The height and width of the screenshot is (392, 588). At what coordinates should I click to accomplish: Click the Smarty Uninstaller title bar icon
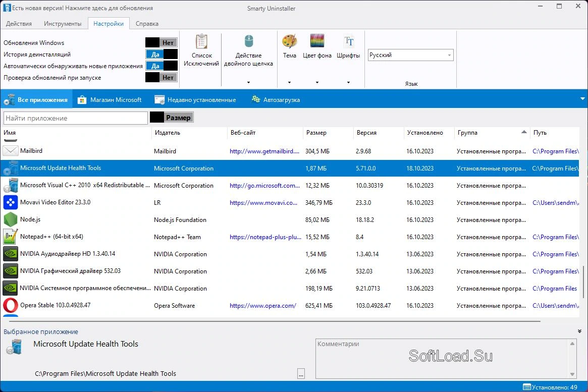click(7, 8)
